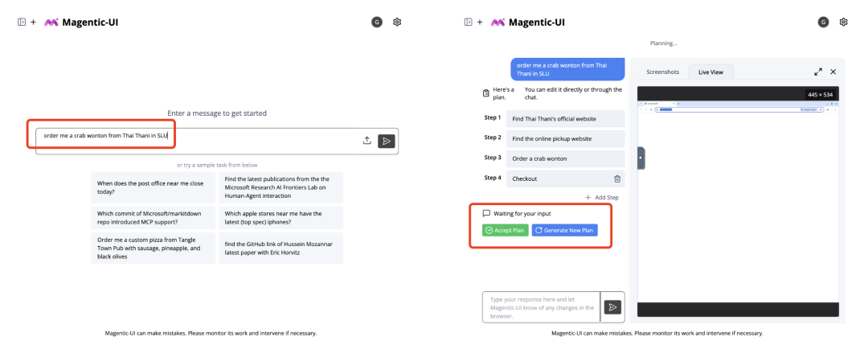The image size is (868, 345).
Task: Toggle the sidebar in the left screenshot
Action: click(x=22, y=23)
